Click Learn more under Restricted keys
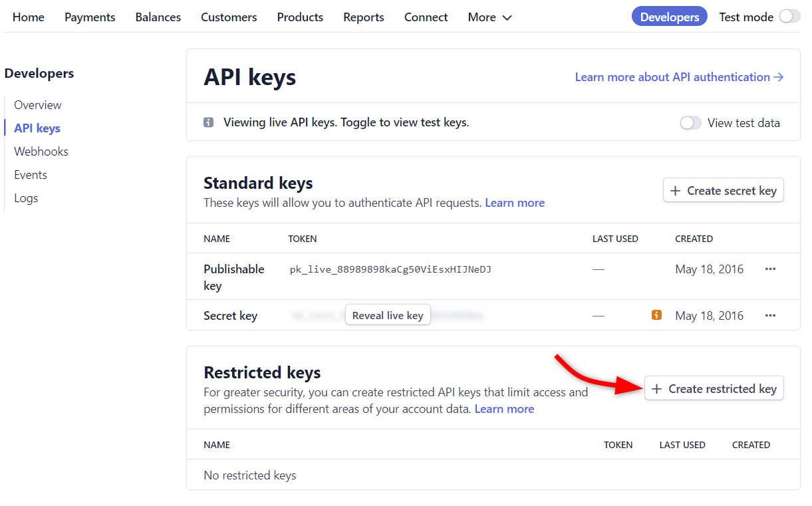This screenshot has height=506, width=812. pos(504,409)
